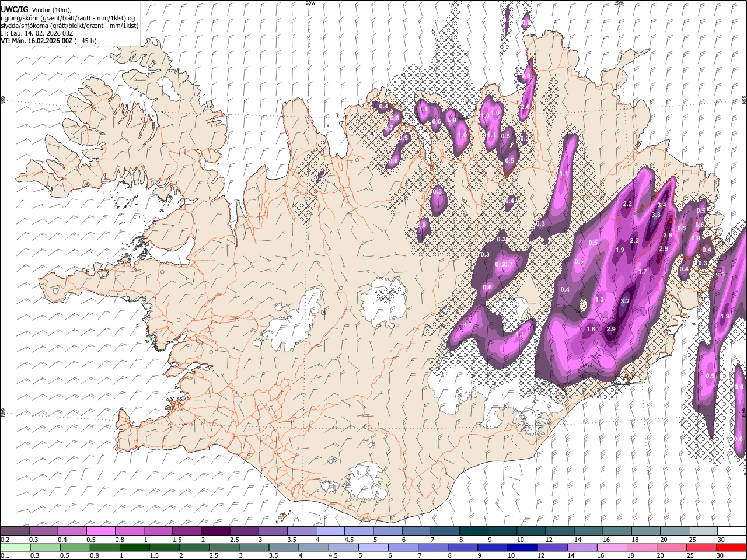Select the bright red rain swatch labelled 30

pyautogui.click(x=731, y=547)
